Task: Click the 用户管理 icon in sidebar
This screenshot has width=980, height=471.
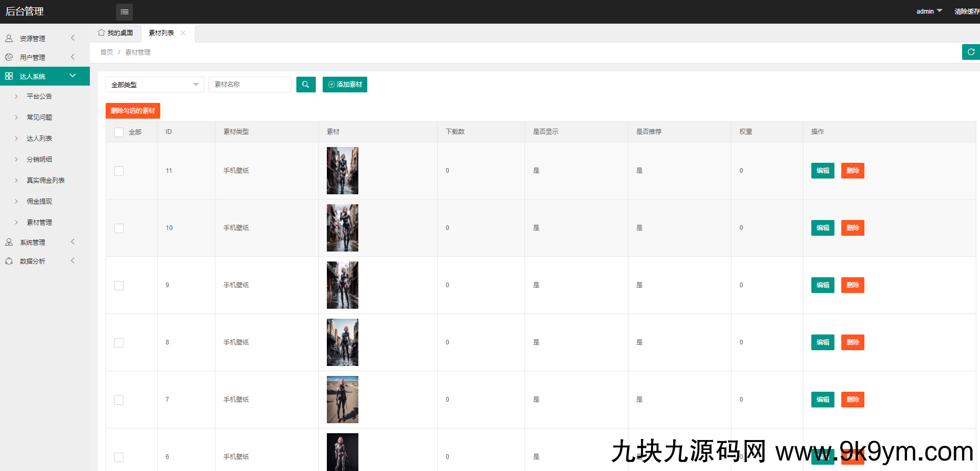Action: click(x=9, y=57)
